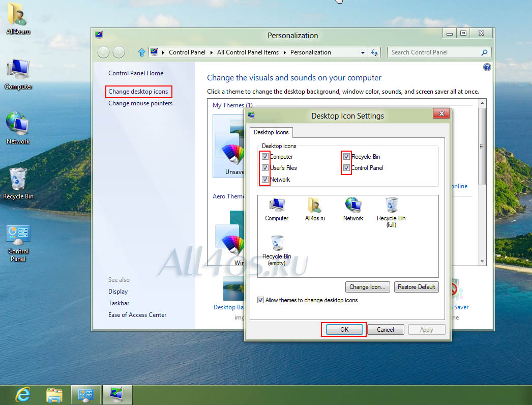This screenshot has height=405, width=532.
Task: Confirm the dialog with OK
Action: [344, 330]
